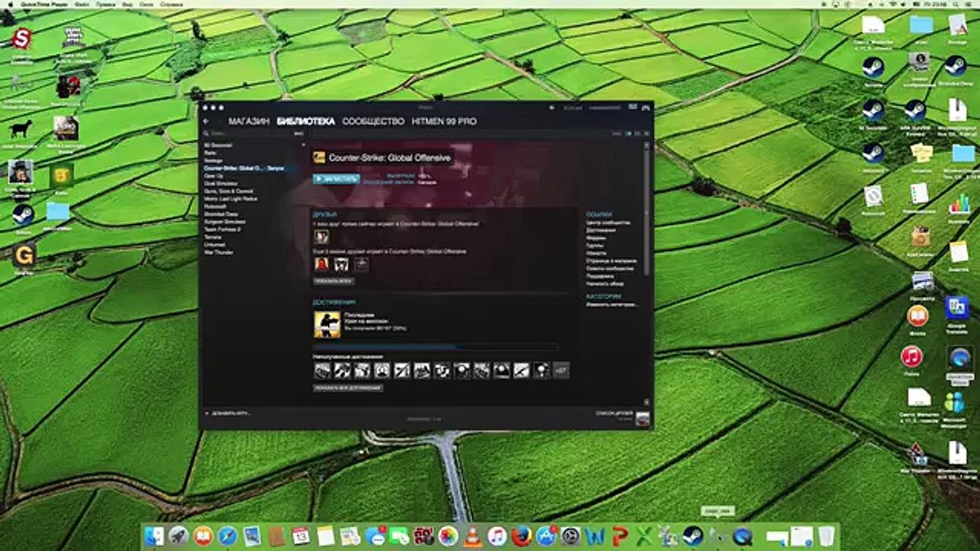Click Изменить категории under КАТЕГОРИИ
Screen dimensions: 980x551
[x=612, y=305]
